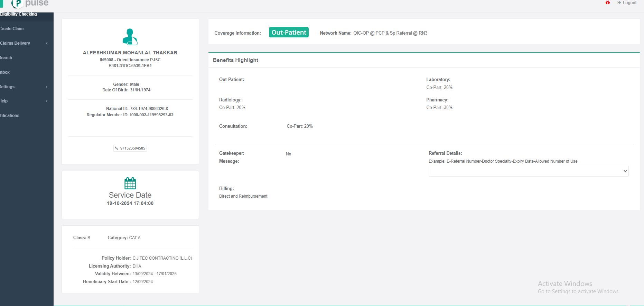Open Eligibility Checking in sidebar

[x=18, y=14]
